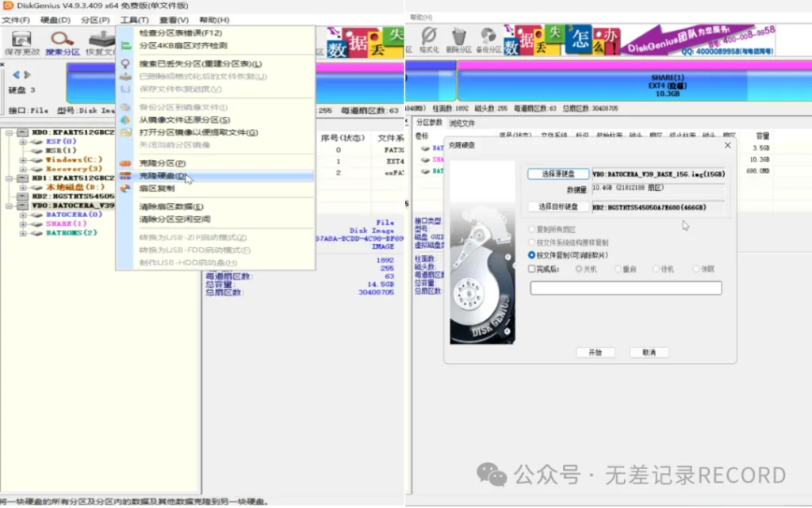Click the Delete Partition (删除分区) trash icon

coord(459,36)
